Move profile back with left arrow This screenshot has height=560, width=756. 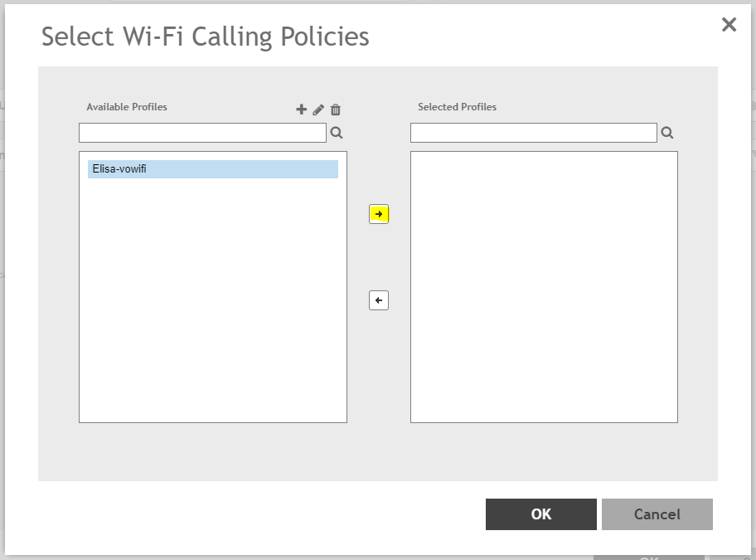379,300
